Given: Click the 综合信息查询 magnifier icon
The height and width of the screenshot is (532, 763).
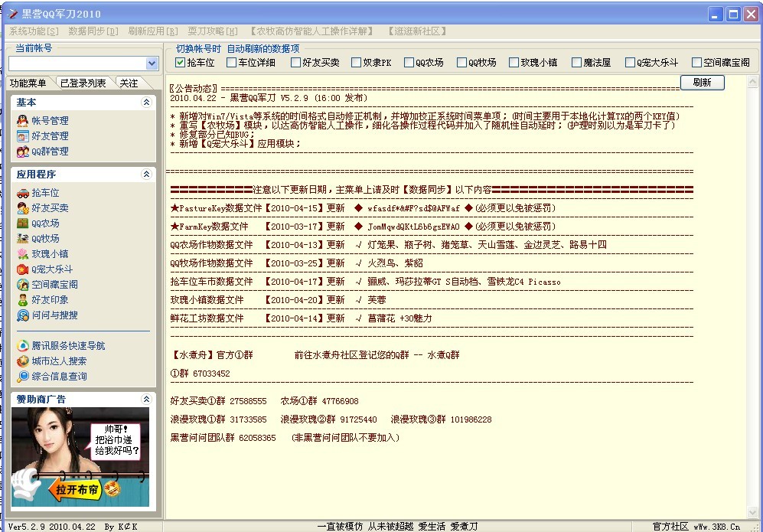Looking at the screenshot, I should click(22, 377).
